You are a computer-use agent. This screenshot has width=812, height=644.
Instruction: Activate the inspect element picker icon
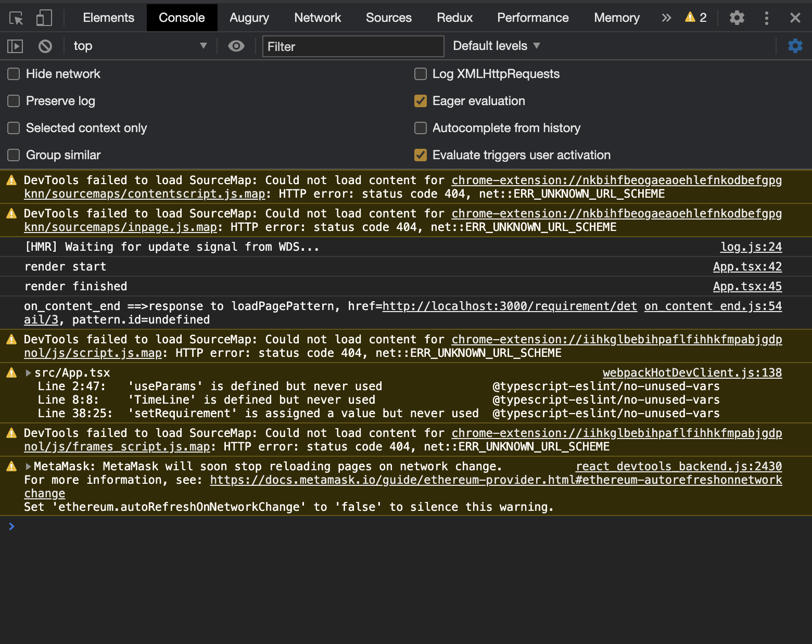(16, 18)
